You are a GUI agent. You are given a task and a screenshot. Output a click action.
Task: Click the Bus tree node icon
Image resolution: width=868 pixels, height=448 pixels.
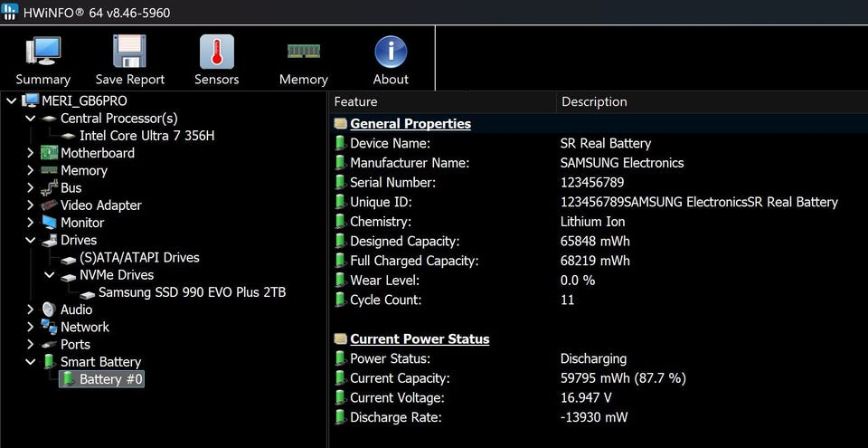[x=49, y=187]
